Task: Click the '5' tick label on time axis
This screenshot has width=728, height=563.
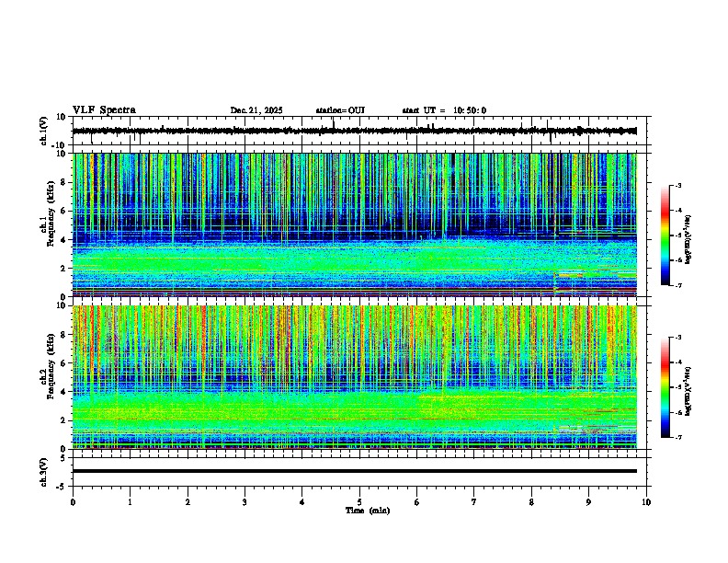Action: click(359, 502)
